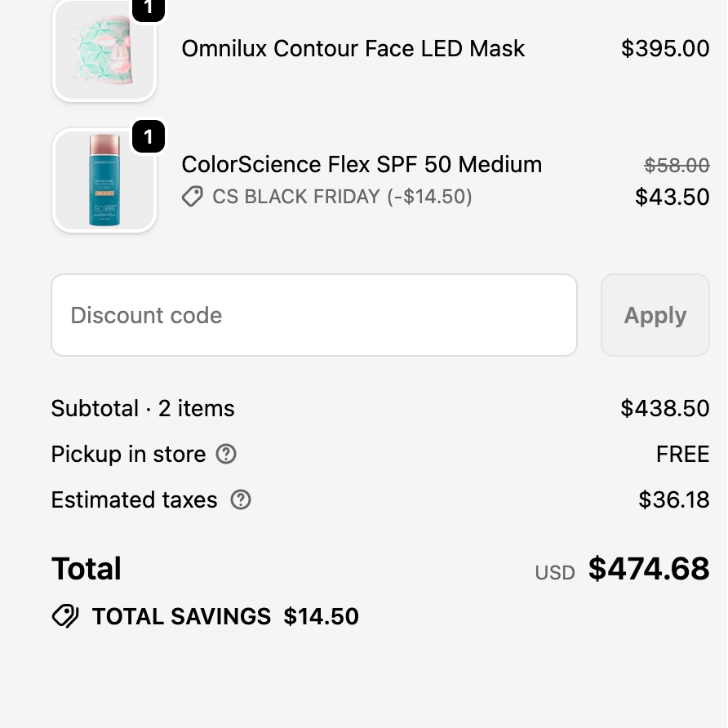Click the TOTAL SAVINGS tags icon
Screen dimensions: 728x728
pyautogui.click(x=65, y=616)
